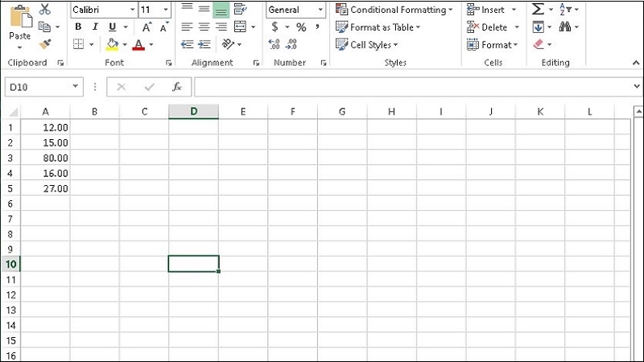Click the Paste clipboard icon
Viewport: 644px width, 362px height.
point(21,17)
